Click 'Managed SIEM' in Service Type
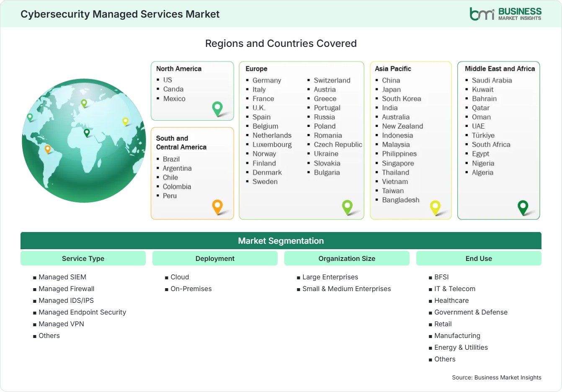This screenshot has height=392, width=562. click(x=62, y=277)
